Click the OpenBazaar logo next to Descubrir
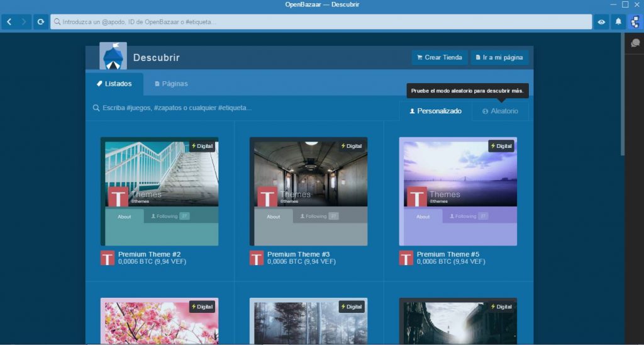 click(x=113, y=55)
